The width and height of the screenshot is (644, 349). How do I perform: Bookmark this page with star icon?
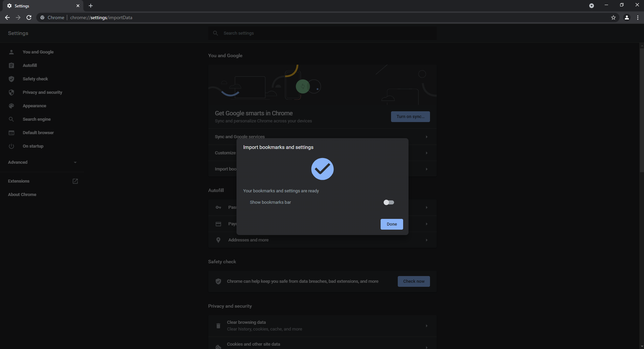613,17
